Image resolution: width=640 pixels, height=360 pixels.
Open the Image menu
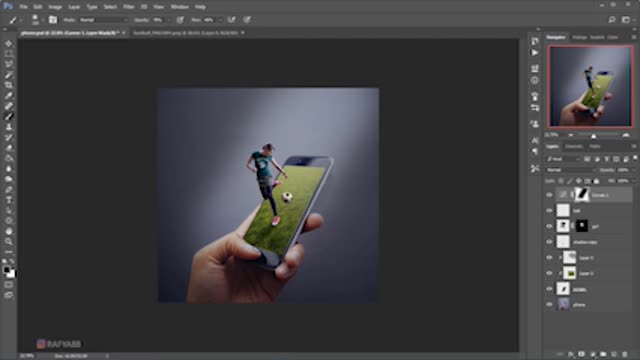55,7
